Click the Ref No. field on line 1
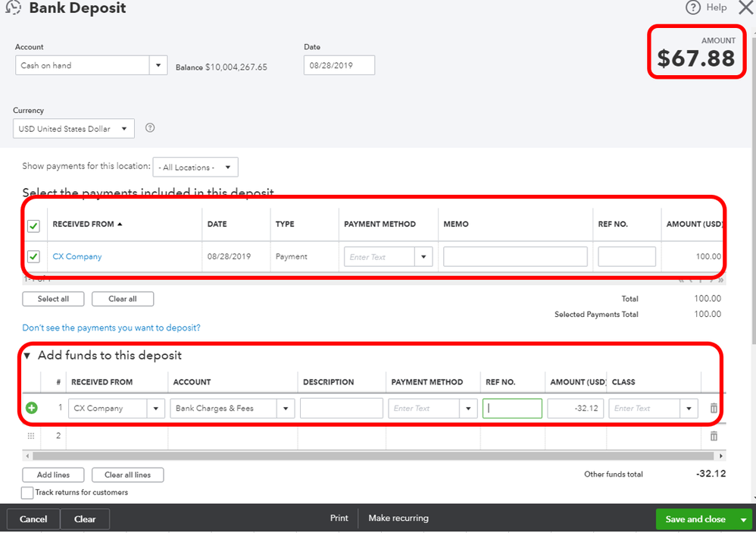The height and width of the screenshot is (533, 756). (x=512, y=408)
